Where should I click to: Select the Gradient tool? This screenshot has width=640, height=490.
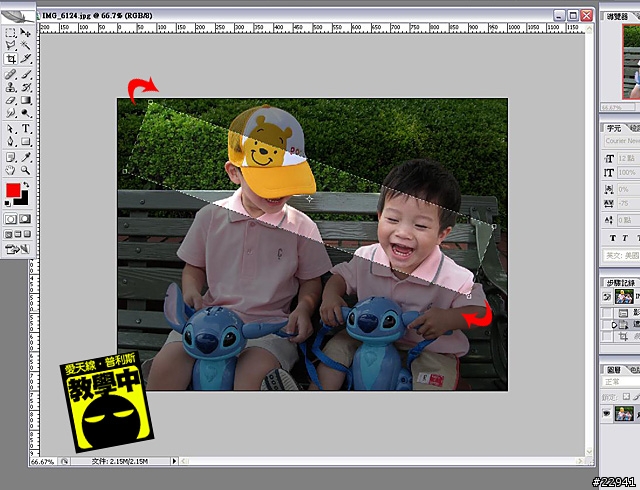25,100
